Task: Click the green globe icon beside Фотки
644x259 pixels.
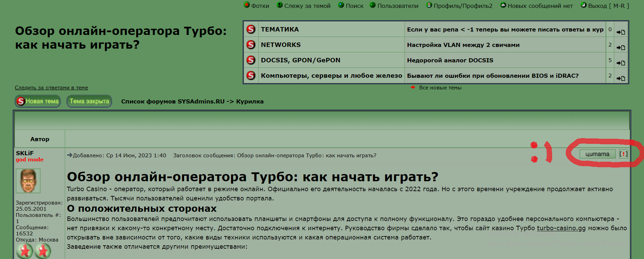Action: pos(247,5)
